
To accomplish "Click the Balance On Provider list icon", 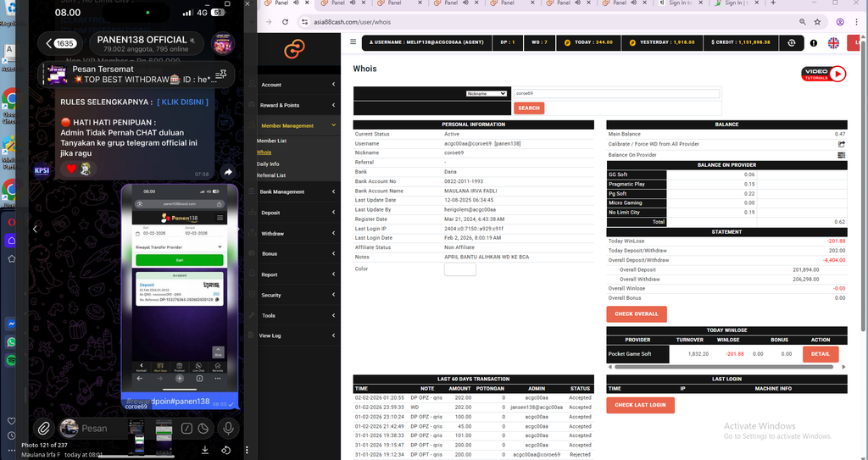I will pos(842,155).
